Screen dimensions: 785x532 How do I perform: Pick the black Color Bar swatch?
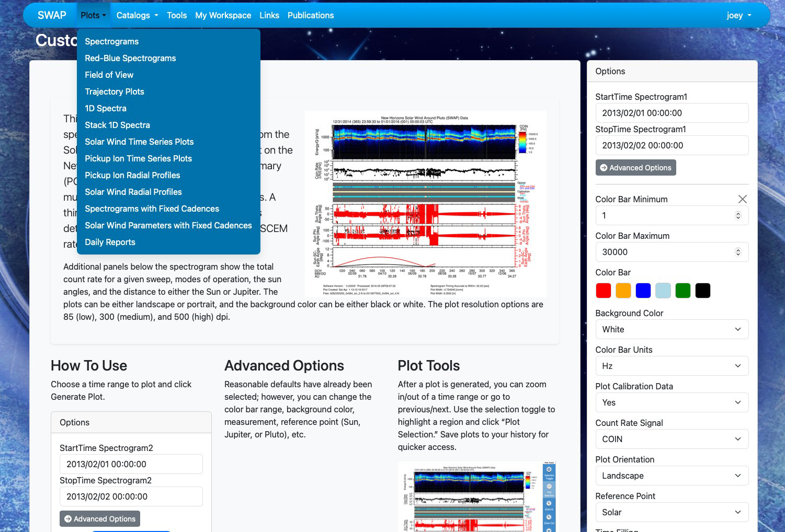click(702, 291)
